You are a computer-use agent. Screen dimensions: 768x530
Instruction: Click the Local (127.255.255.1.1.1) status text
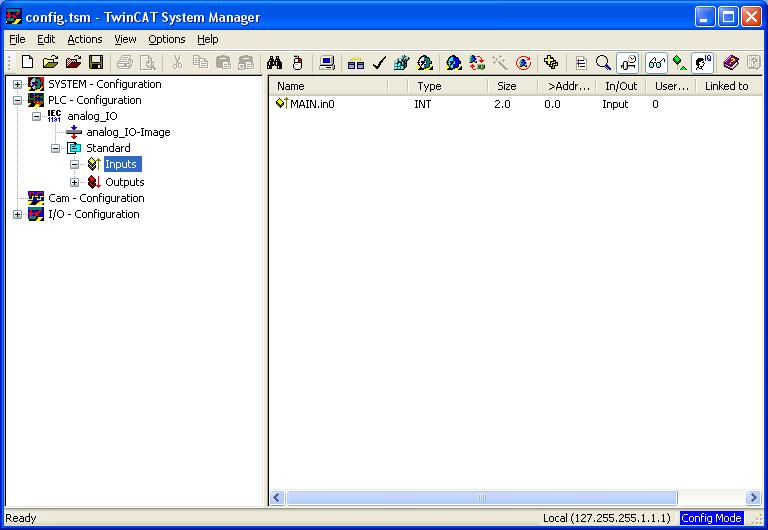point(606,518)
